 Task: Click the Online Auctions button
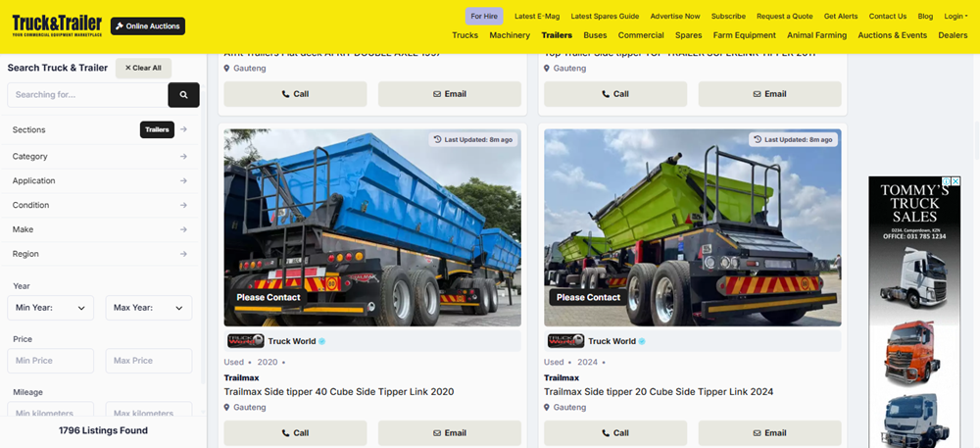point(148,26)
